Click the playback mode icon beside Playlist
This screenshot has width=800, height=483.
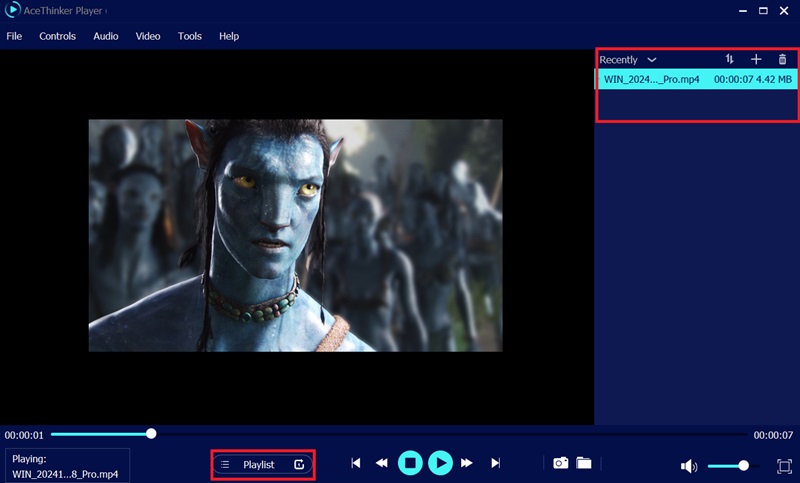click(x=299, y=464)
